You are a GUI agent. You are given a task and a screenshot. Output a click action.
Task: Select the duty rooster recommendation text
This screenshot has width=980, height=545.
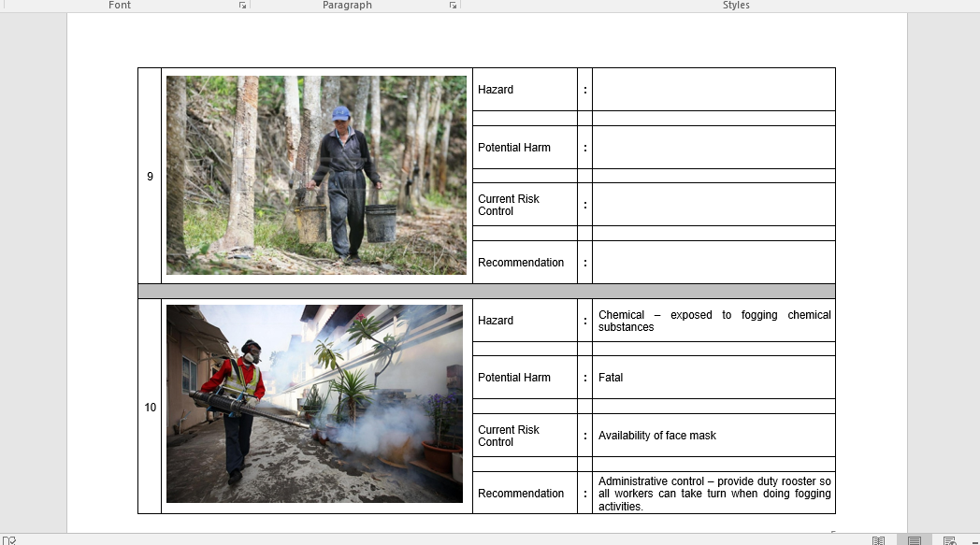(713, 493)
